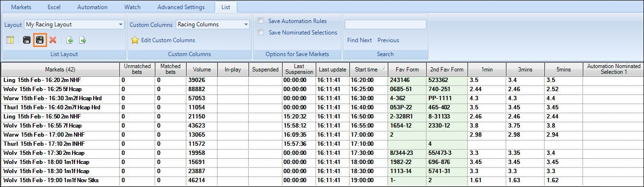This screenshot has height=187, width=644.
Task: Go to the Markets tab
Action: click(21, 7)
